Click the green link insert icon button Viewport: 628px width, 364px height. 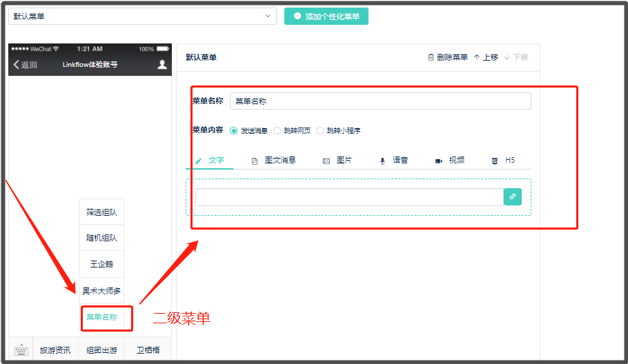(x=512, y=196)
